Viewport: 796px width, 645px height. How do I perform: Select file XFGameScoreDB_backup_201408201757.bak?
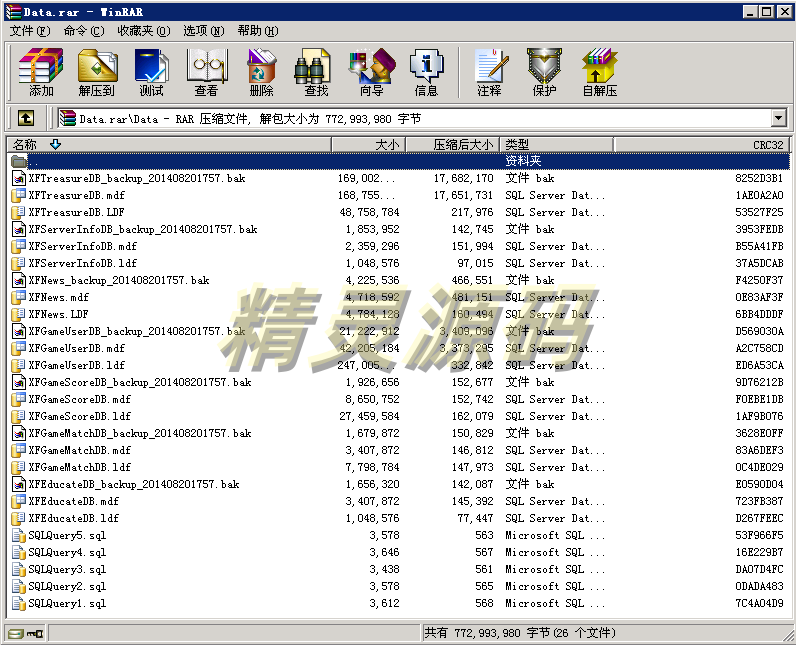click(140, 382)
